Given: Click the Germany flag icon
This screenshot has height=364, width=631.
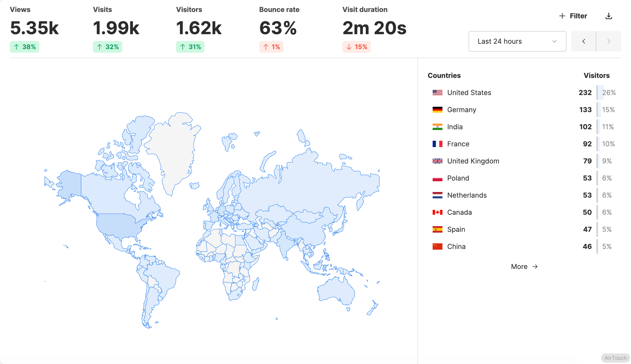Looking at the screenshot, I should [437, 110].
